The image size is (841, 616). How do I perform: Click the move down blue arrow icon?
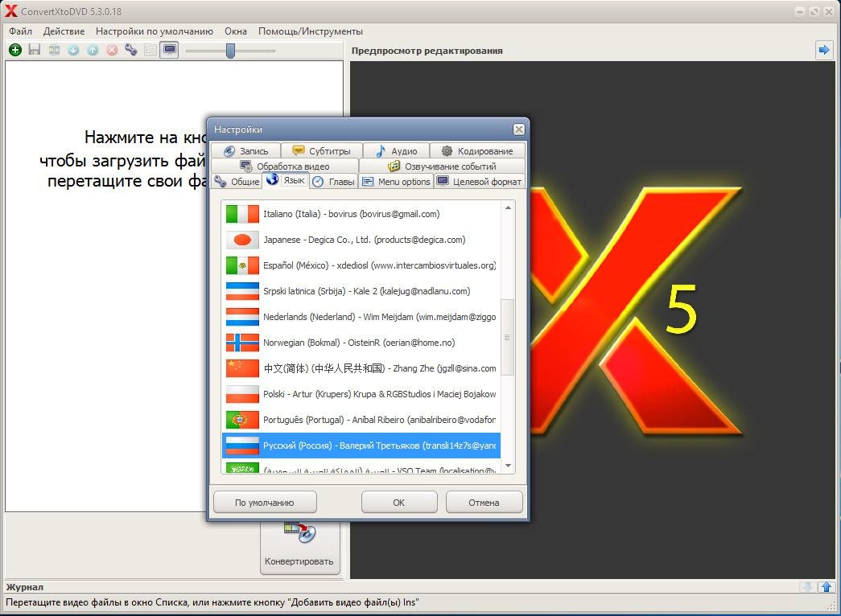pos(73,50)
